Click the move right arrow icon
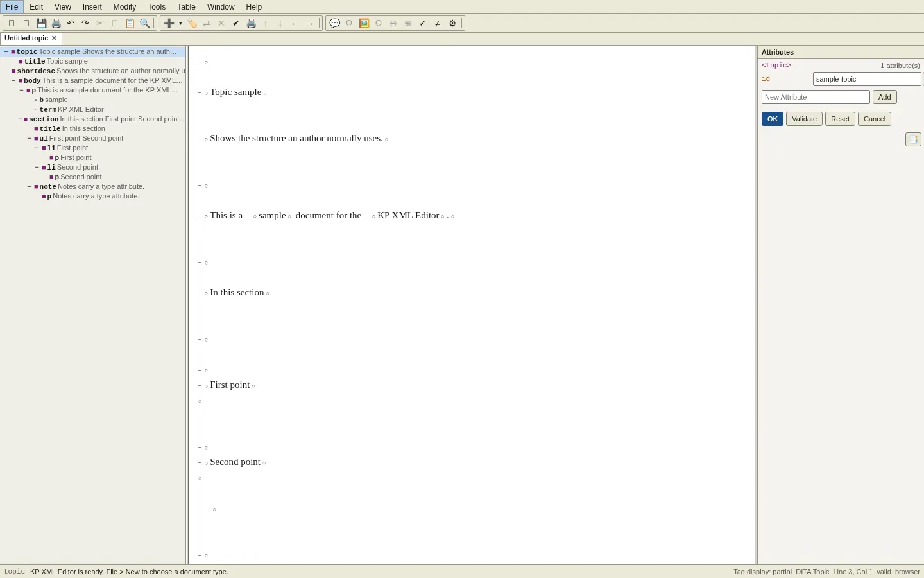This screenshot has height=578, width=924. point(310,23)
